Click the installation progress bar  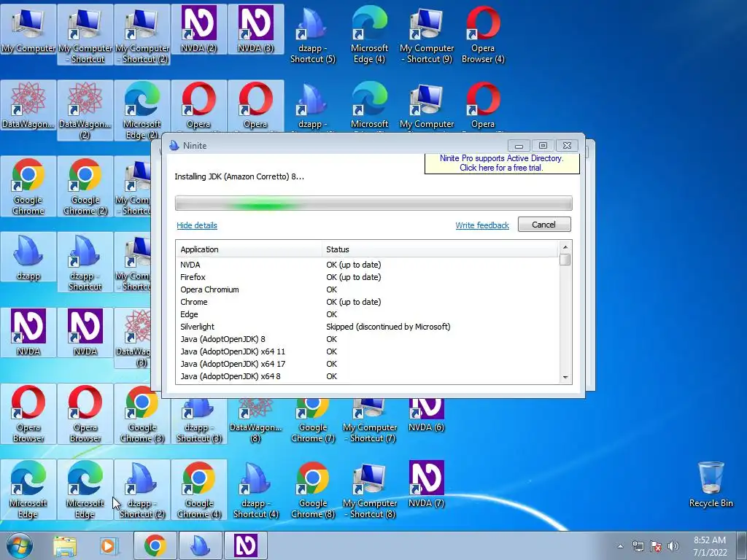(373, 203)
